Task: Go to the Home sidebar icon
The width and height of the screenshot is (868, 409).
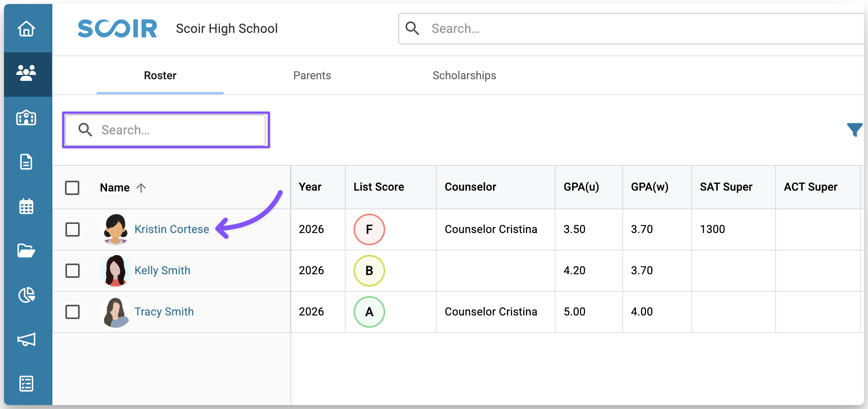Action: pyautogui.click(x=26, y=29)
